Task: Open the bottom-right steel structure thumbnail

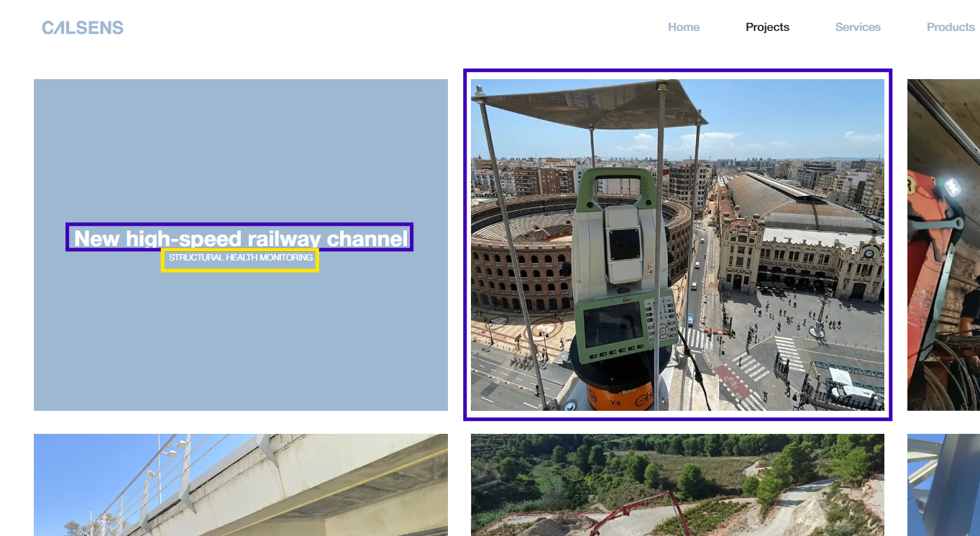Action: [943, 484]
